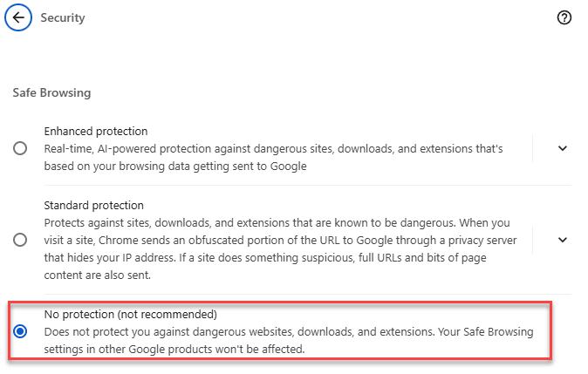
Task: Expand Enhanced protection details chevron
Action: click(562, 148)
